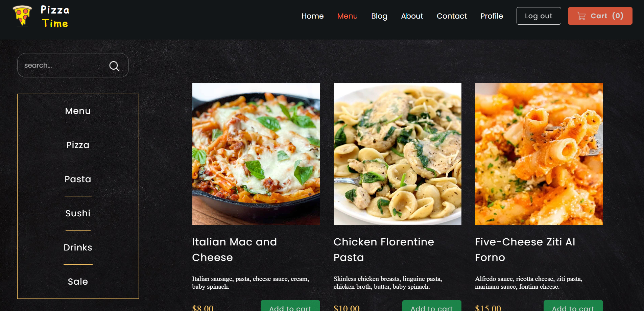This screenshot has width=644, height=311.
Task: Click the search magnifier icon
Action: pos(114,66)
